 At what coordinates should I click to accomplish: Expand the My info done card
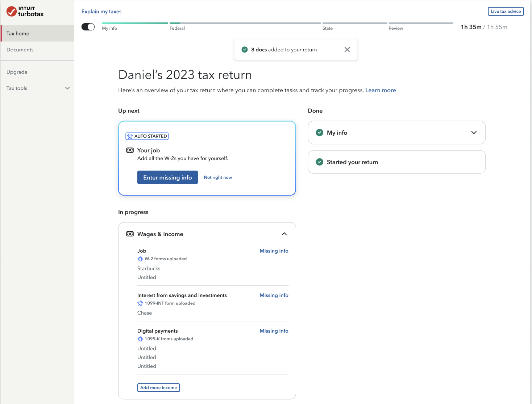tap(474, 132)
